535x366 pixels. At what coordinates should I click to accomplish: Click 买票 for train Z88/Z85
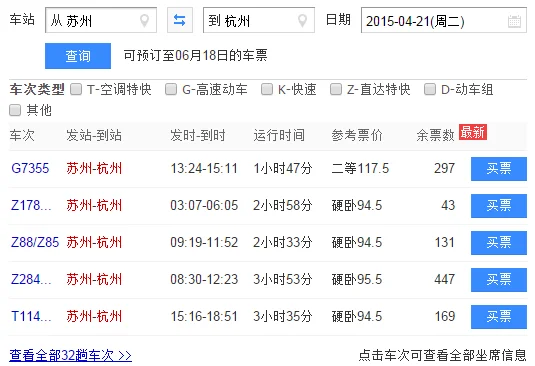499,243
